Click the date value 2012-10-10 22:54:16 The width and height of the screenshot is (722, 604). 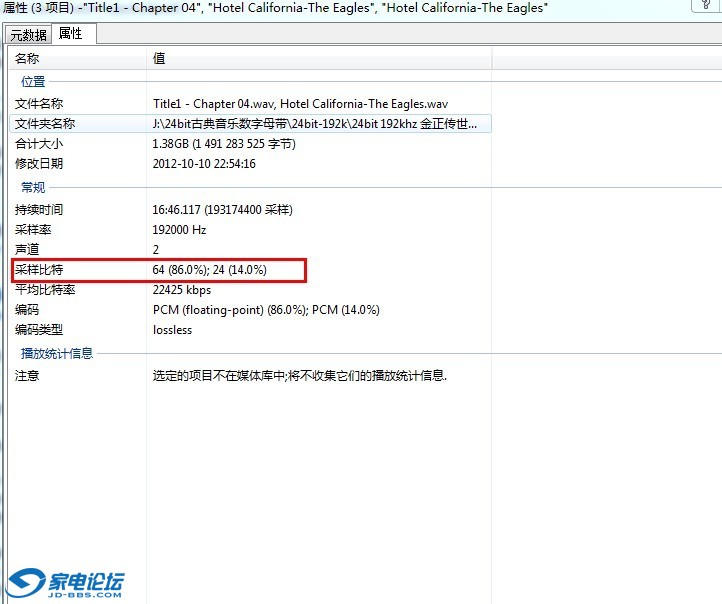[204, 163]
